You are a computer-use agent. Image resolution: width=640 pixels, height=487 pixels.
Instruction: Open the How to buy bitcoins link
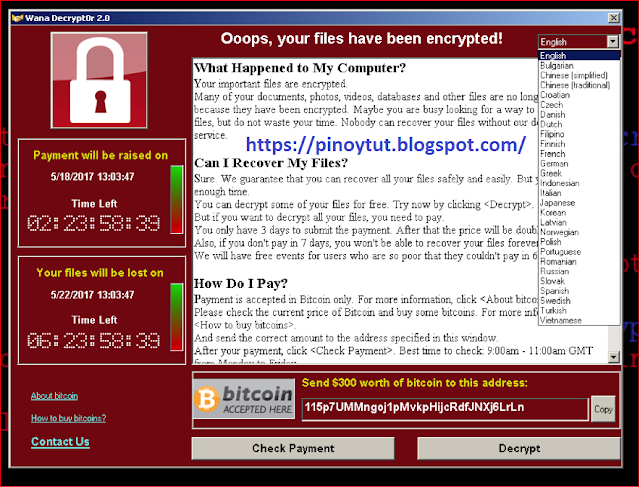69,418
